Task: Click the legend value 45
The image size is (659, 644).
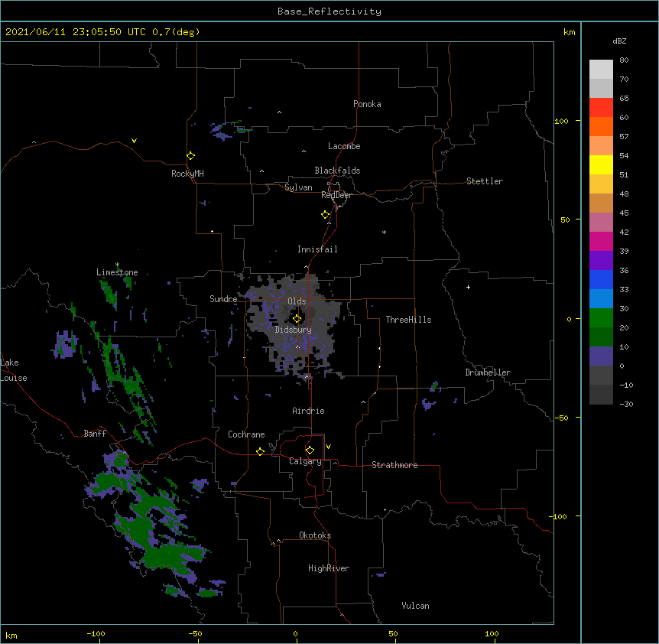Action: [x=624, y=213]
